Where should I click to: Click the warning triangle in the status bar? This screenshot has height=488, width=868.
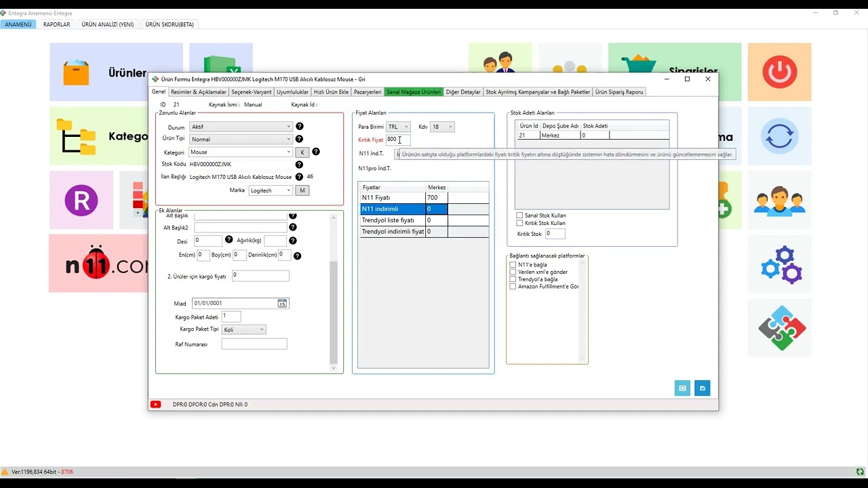click(5, 472)
